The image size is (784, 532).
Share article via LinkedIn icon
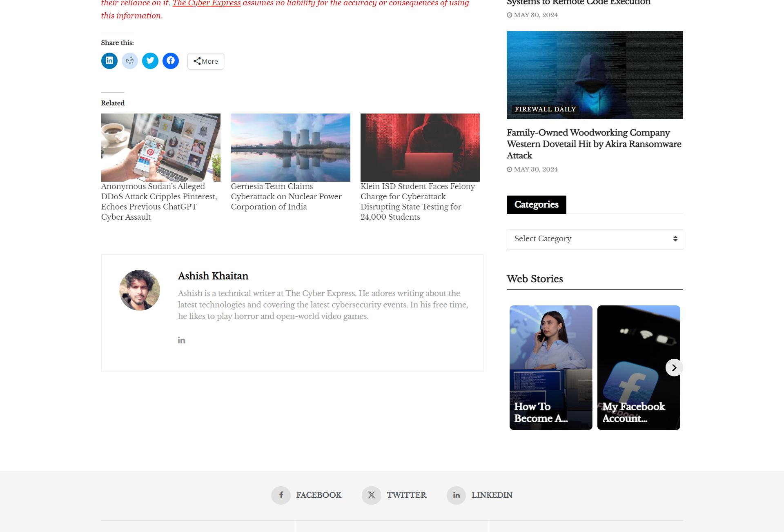point(109,61)
